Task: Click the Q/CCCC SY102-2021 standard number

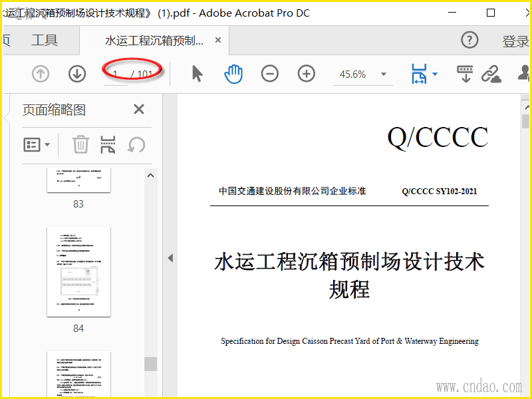Action: coord(440,192)
